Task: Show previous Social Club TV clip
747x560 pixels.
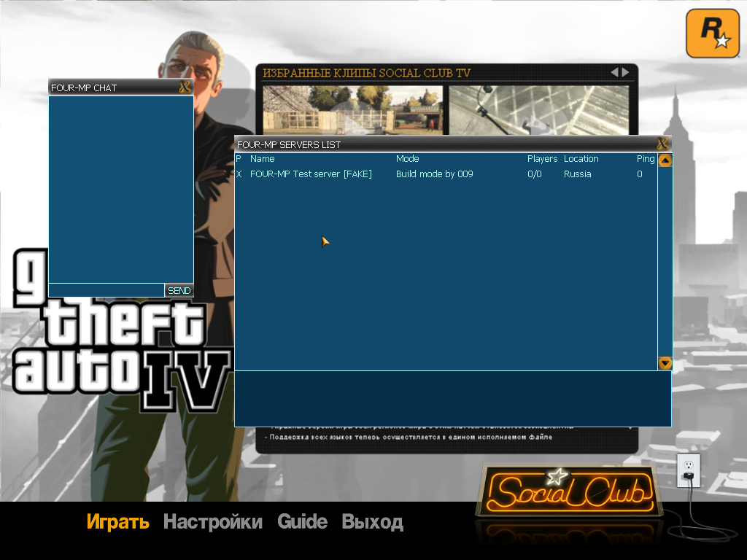Action: [614, 72]
